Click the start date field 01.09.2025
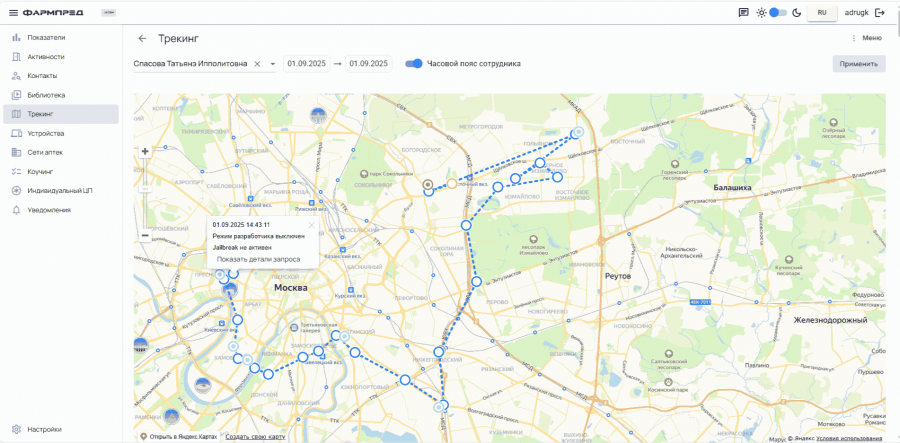Viewport: 900px width, 443px height. click(308, 64)
